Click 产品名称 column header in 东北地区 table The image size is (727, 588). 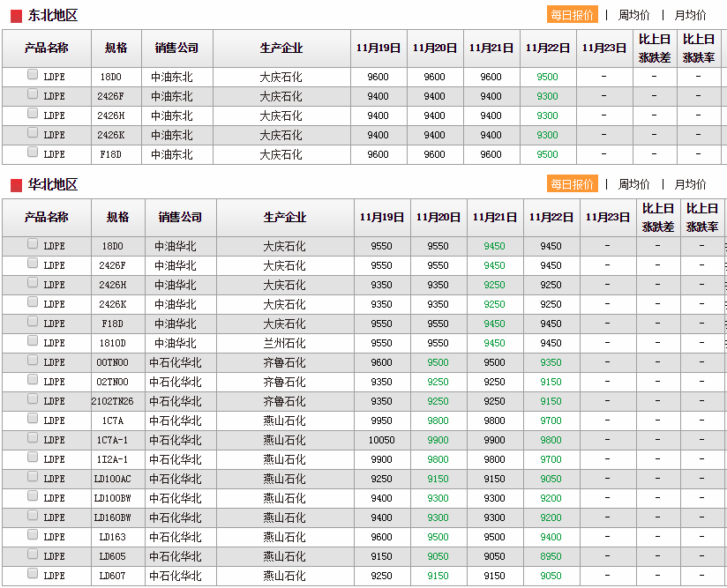(x=47, y=48)
